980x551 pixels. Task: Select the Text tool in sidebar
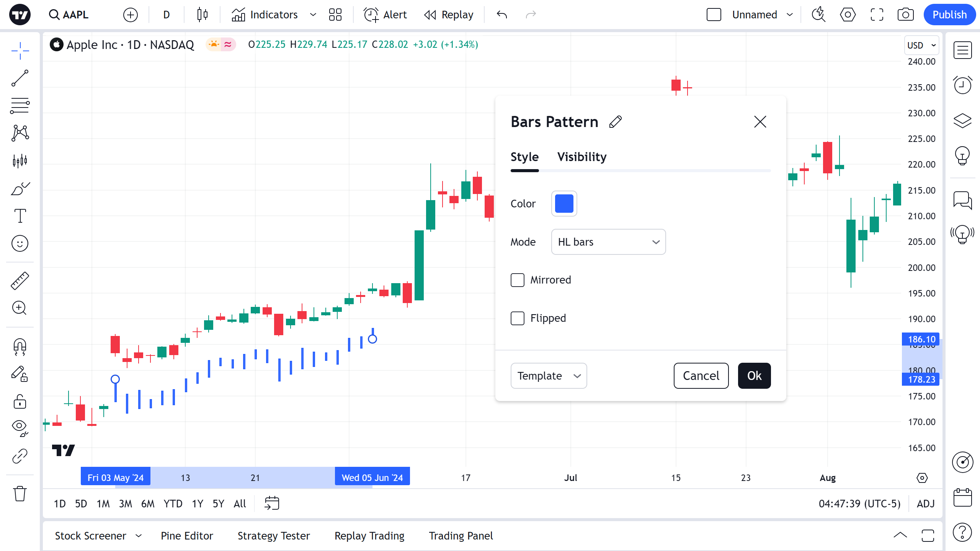[x=20, y=216]
